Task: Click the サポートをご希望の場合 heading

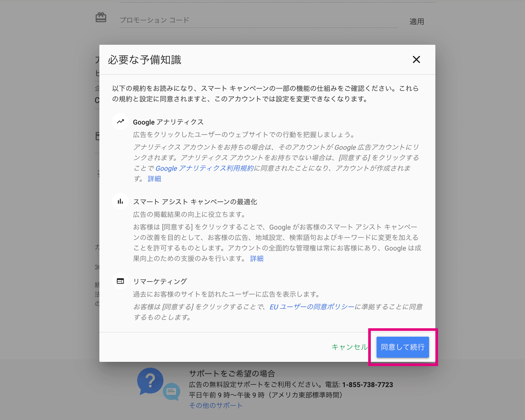Action: coord(232,374)
